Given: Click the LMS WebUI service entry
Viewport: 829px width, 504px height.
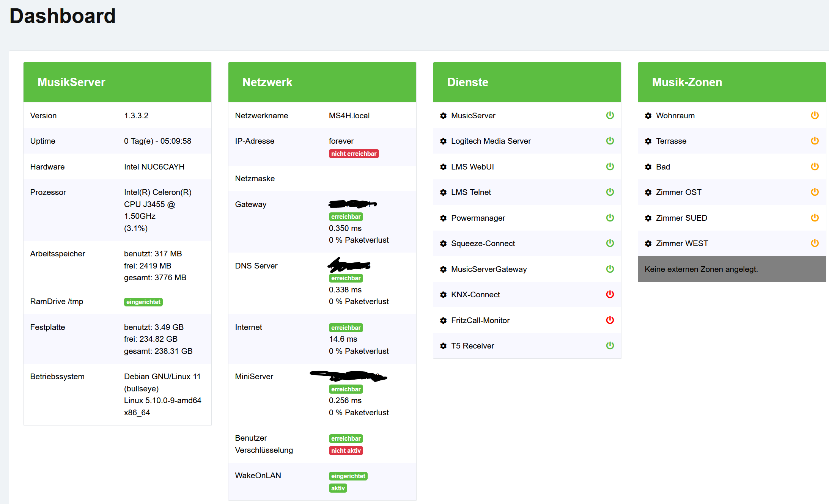Looking at the screenshot, I should pos(472,167).
